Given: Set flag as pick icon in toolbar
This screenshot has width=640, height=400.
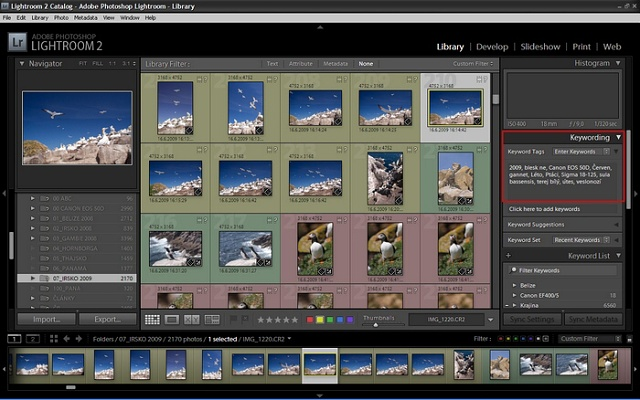Looking at the screenshot, I should (234, 320).
